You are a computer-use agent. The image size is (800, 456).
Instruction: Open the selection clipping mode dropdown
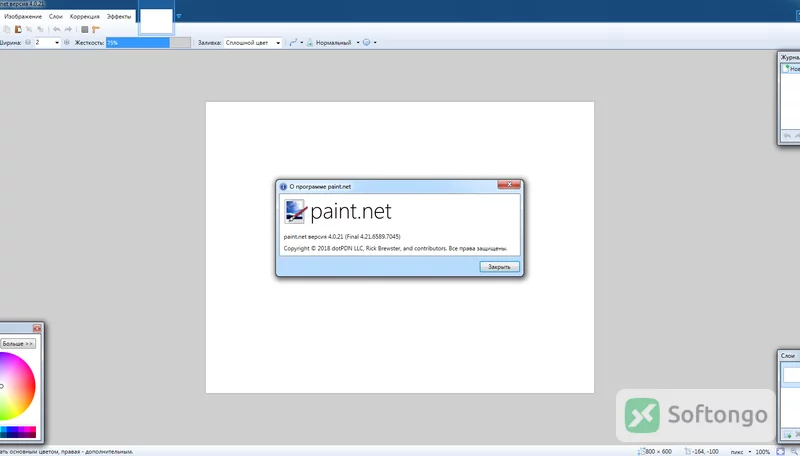[375, 43]
